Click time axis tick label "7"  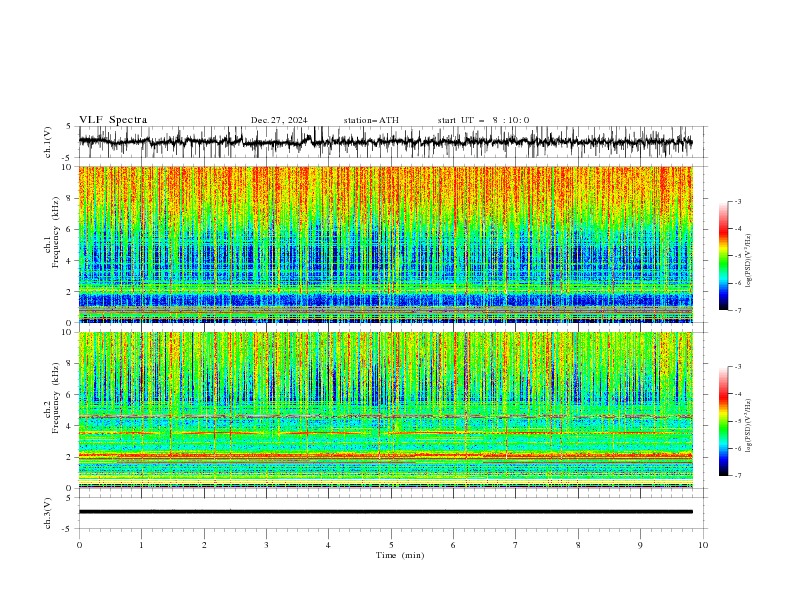[x=516, y=545]
